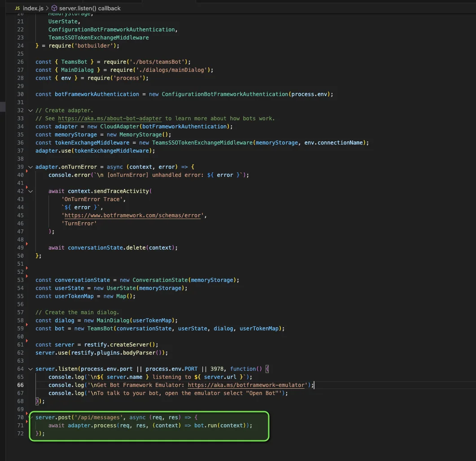Click the JS file icon in the breadcrumb

click(17, 8)
